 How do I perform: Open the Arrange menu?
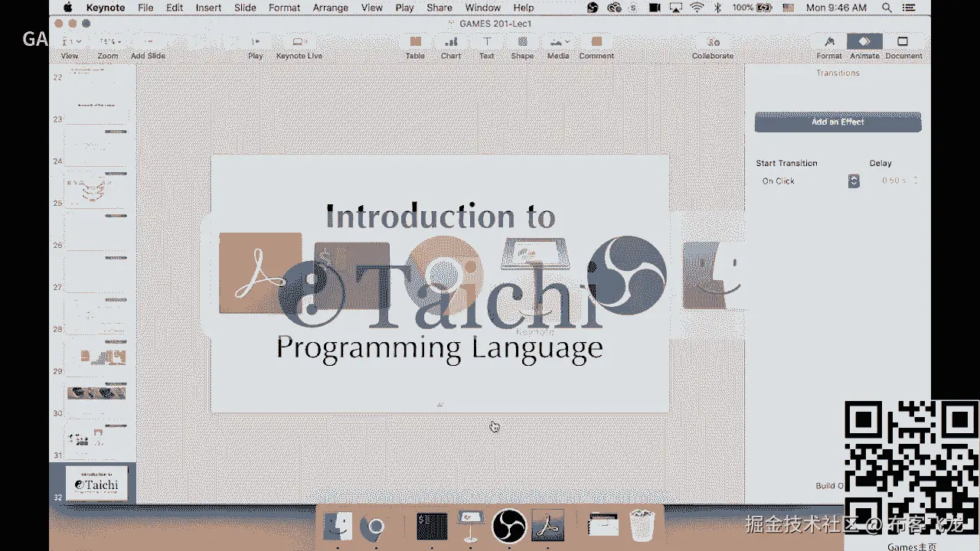point(331,8)
